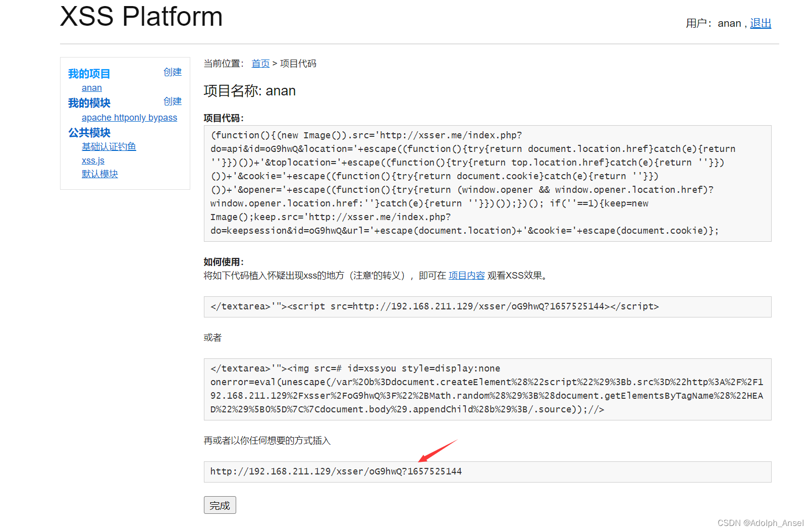Open the 默认模块 public module
This screenshot has height=532, width=811.
[100, 174]
